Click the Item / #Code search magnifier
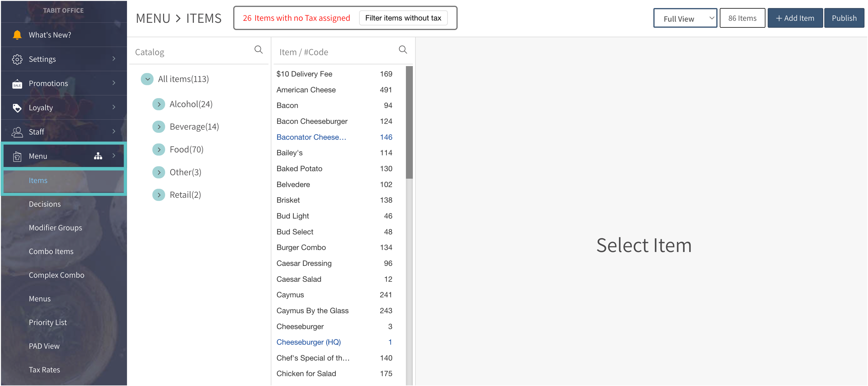The image size is (868, 386). tap(403, 50)
